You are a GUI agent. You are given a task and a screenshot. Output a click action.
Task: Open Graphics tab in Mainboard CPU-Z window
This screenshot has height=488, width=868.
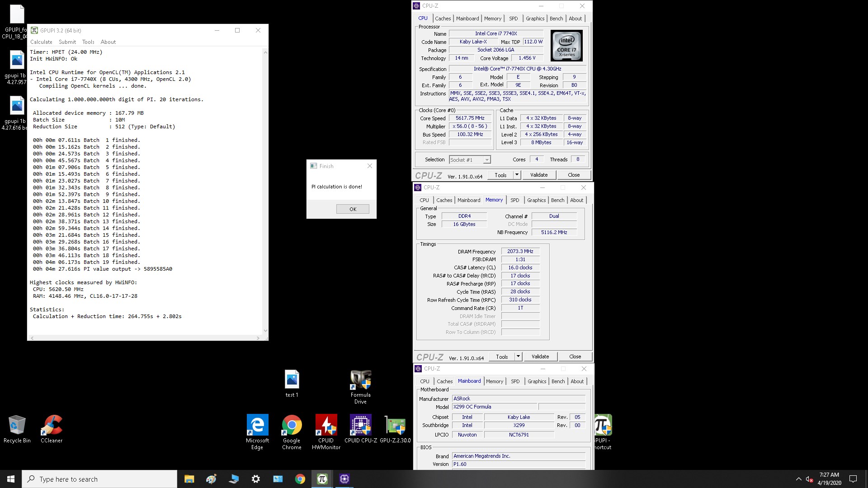[x=537, y=381]
